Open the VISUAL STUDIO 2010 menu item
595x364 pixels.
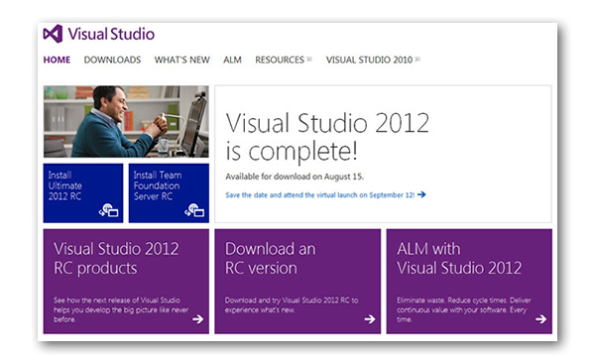click(369, 60)
